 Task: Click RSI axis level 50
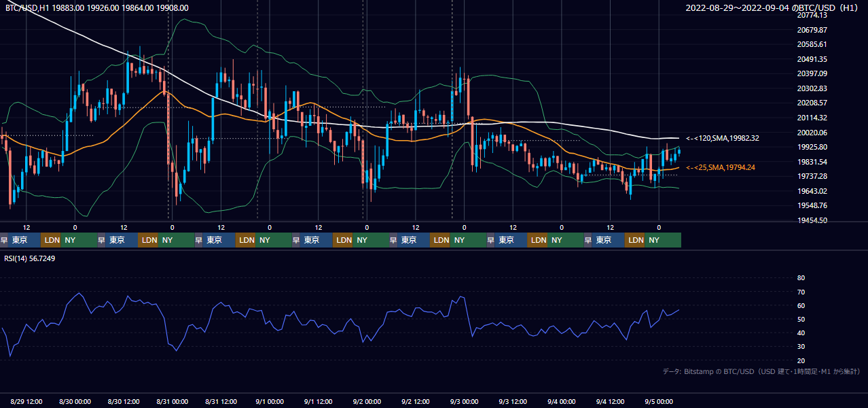(801, 319)
